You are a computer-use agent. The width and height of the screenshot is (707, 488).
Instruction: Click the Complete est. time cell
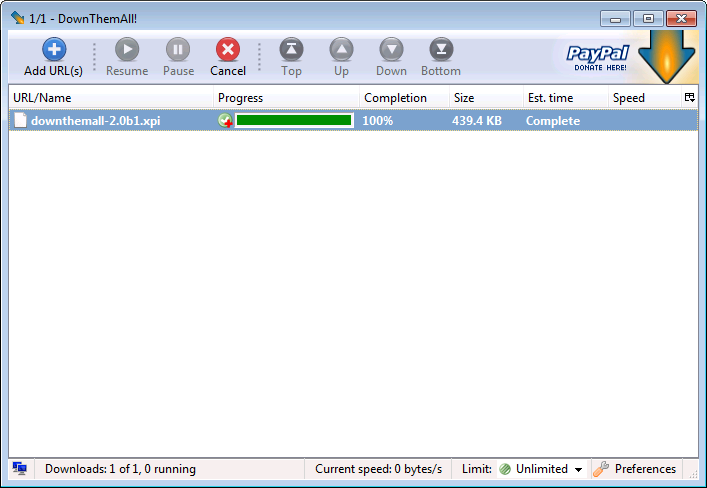[553, 121]
